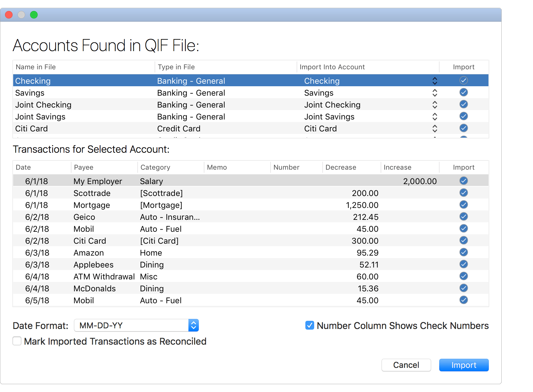The width and height of the screenshot is (533, 392).
Task: Uncheck the import mark on the Mortgage transaction
Action: pos(463,204)
